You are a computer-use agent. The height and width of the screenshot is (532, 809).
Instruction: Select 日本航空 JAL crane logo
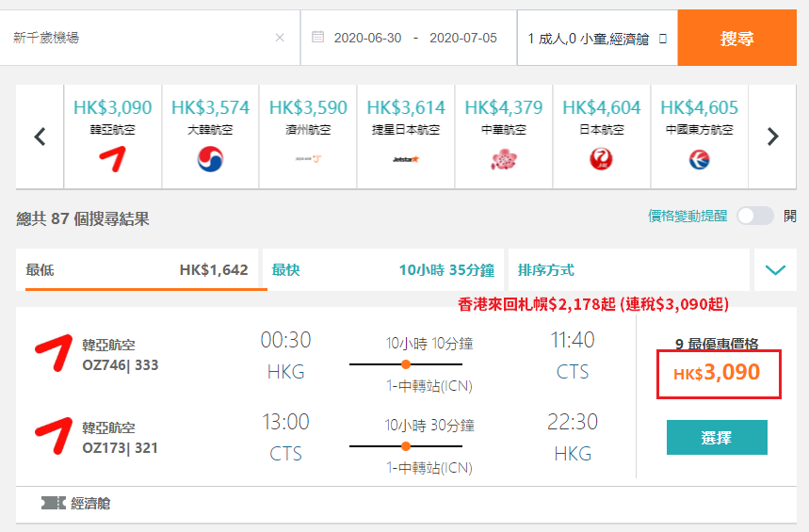[601, 159]
